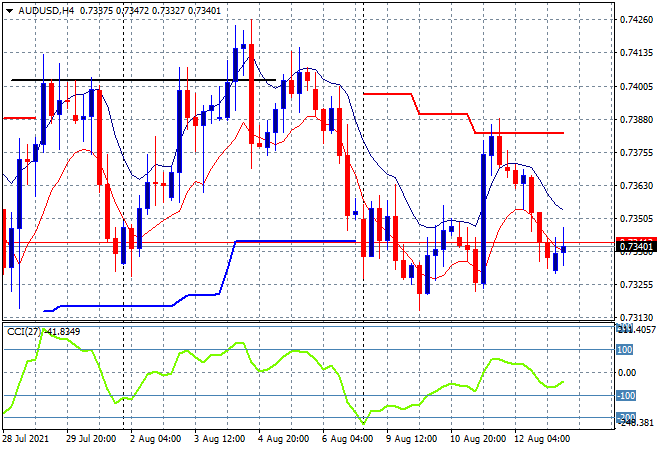The width and height of the screenshot is (660, 450).
Task: Click the 0.73880 price axis label
Action: pos(636,120)
